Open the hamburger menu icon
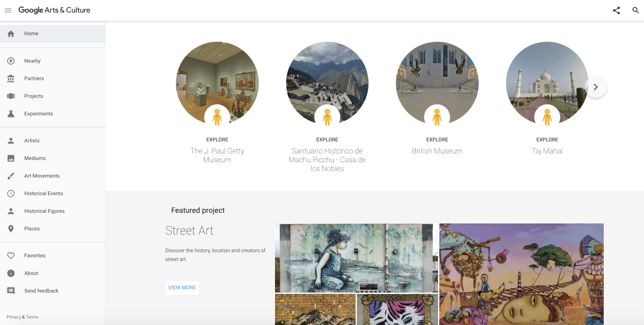 click(8, 10)
